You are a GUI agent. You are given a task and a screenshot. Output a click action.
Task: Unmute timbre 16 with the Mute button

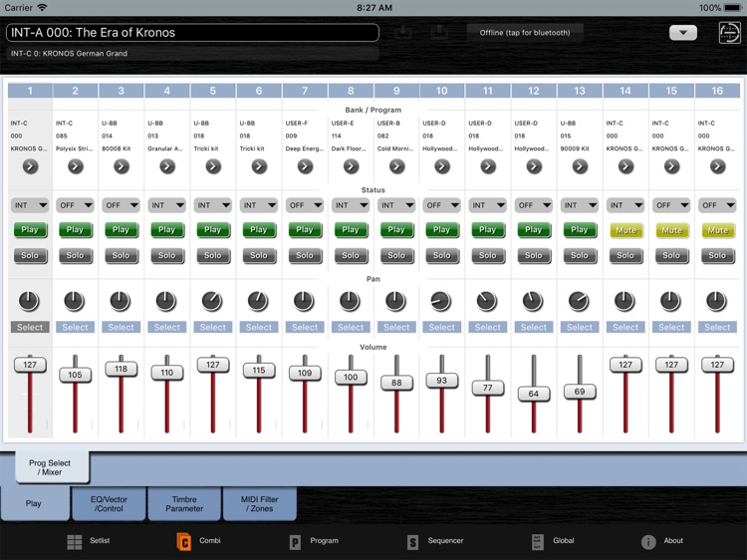tap(717, 230)
